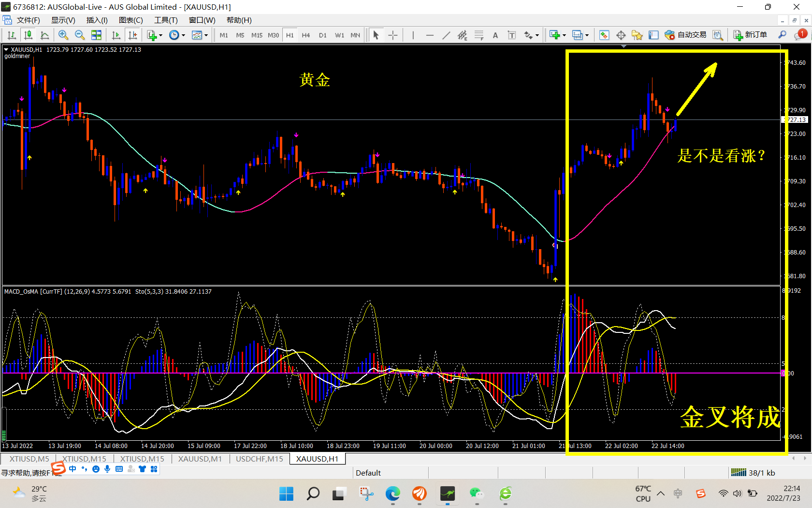Insert text with the A tool
Viewport: 812px width, 508px height.
[495, 35]
